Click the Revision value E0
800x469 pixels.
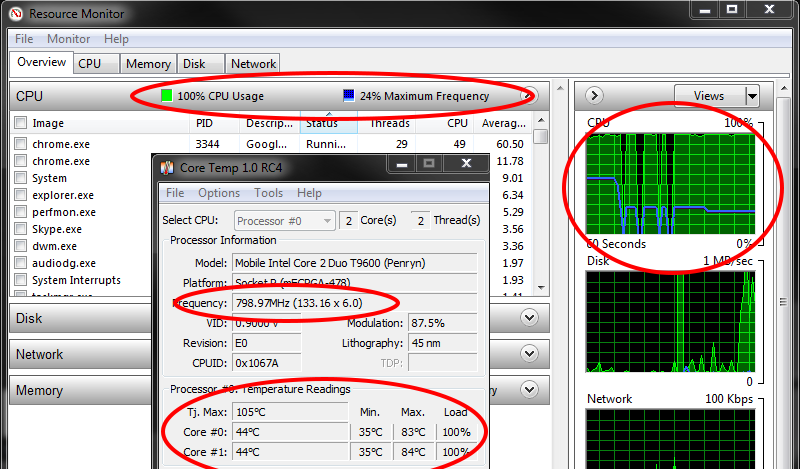[267, 343]
